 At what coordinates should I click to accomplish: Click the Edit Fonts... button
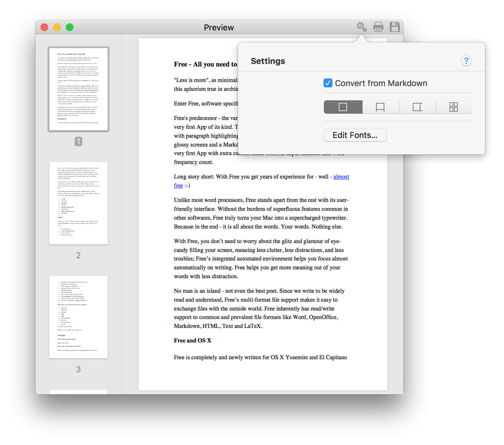[x=355, y=135]
